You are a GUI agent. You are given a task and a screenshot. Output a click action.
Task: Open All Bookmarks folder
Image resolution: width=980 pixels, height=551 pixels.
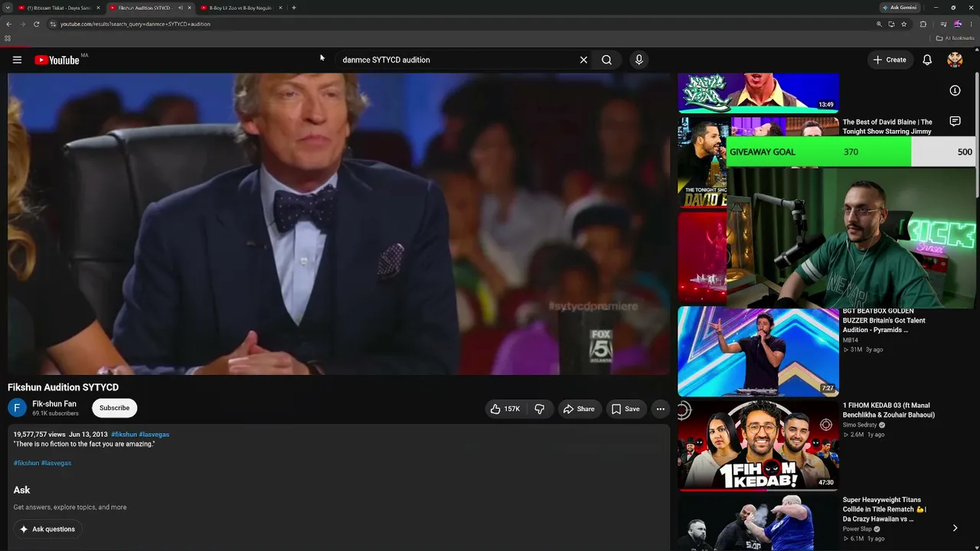click(x=955, y=38)
